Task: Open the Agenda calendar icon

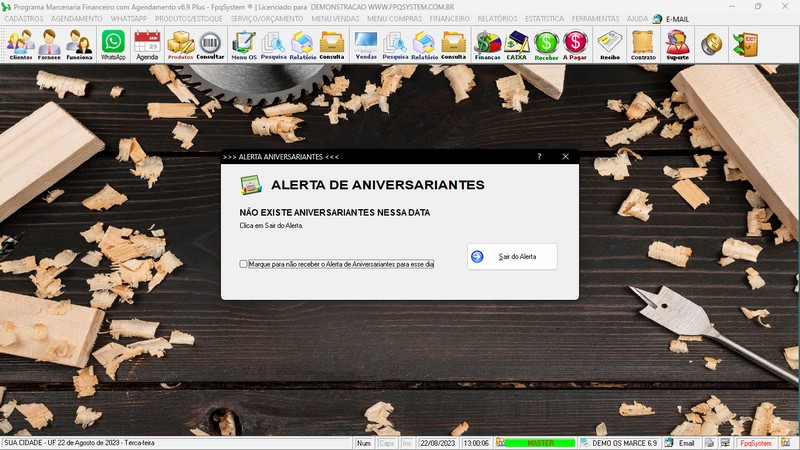Action: [147, 44]
